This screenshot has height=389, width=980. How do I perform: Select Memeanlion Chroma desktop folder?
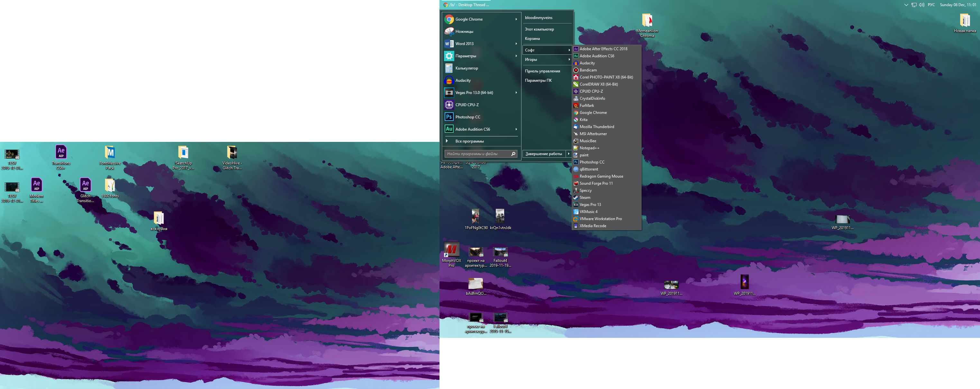coord(647,25)
